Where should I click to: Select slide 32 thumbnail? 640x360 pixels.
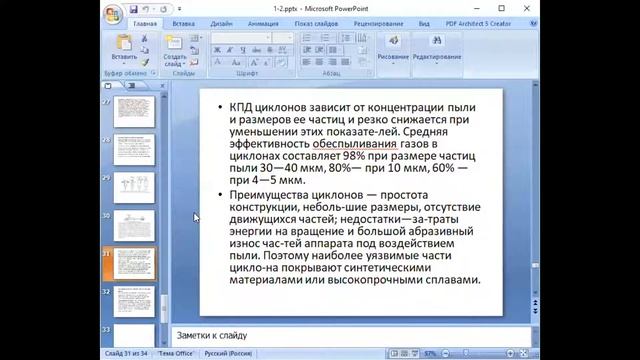[134, 302]
